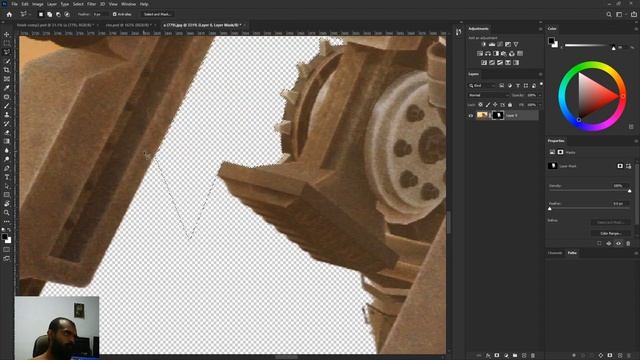Image resolution: width=640 pixels, height=360 pixels.
Task: Open the layer Opacity dropdown arrow
Action: coord(540,95)
